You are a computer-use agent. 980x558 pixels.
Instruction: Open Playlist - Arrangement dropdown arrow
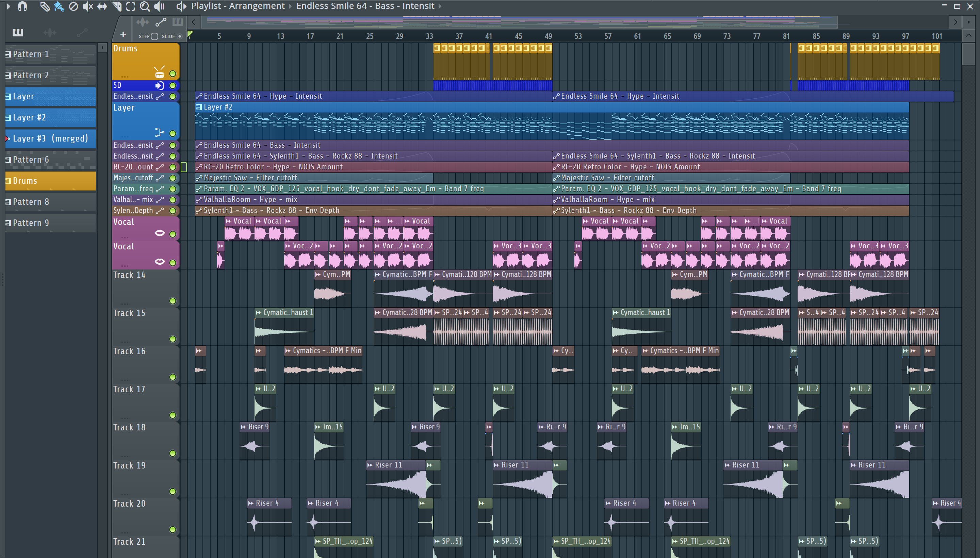[290, 6]
